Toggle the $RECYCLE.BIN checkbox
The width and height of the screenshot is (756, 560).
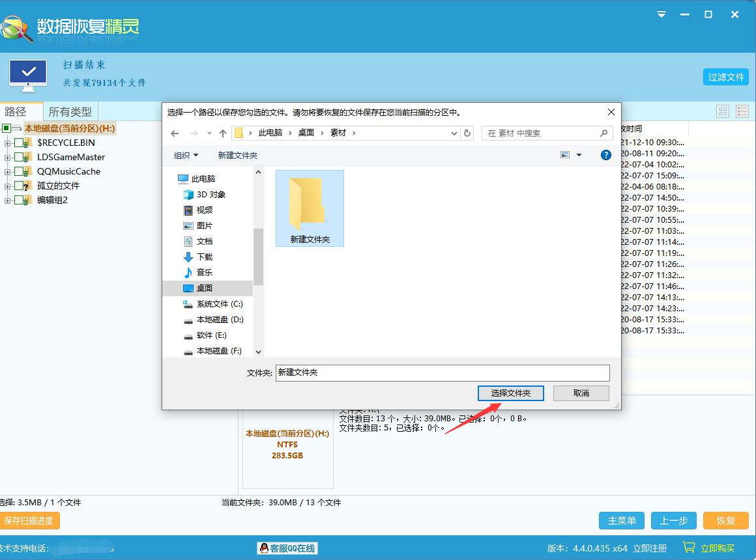pyautogui.click(x=19, y=143)
